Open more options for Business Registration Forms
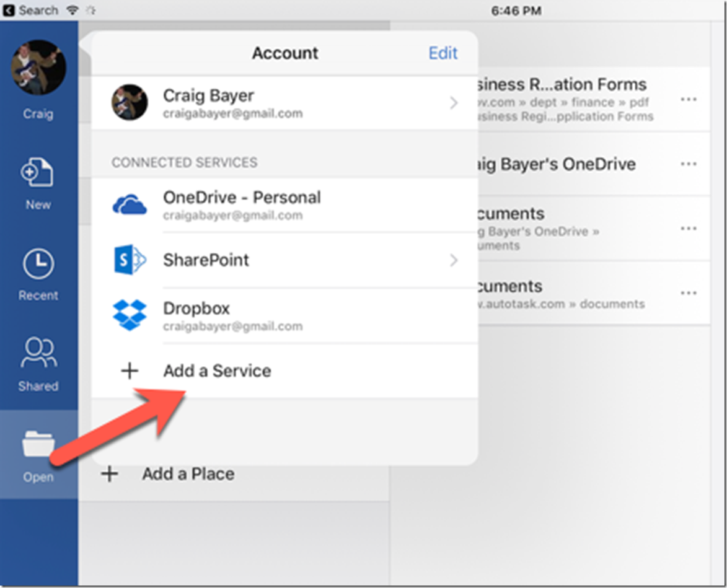This screenshot has width=727, height=588. [x=689, y=99]
